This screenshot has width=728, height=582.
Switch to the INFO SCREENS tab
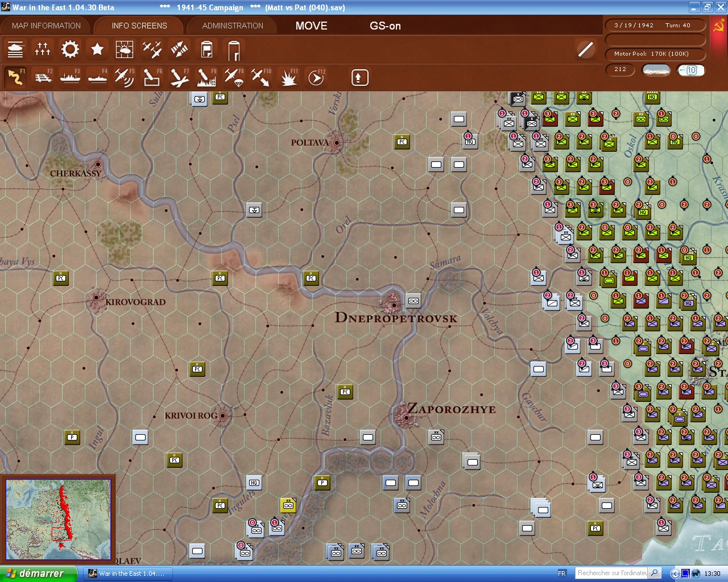coord(139,26)
